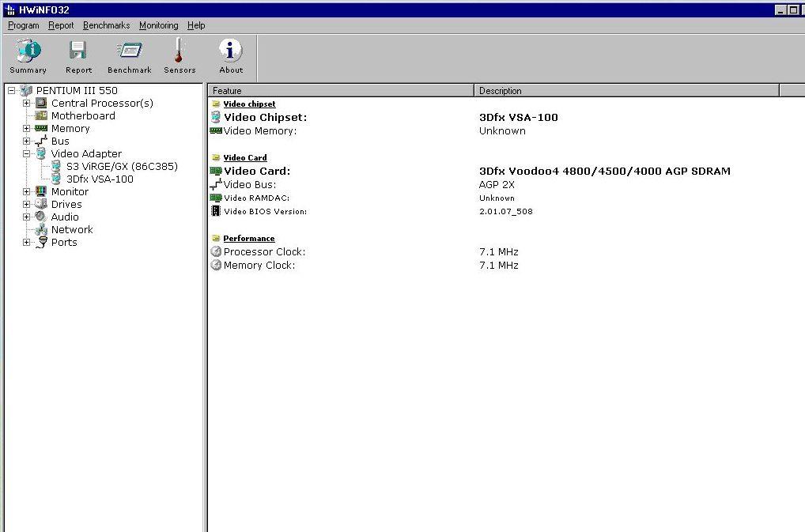Click the Feature column header
Viewport: 805px width, 532px height.
point(341,91)
